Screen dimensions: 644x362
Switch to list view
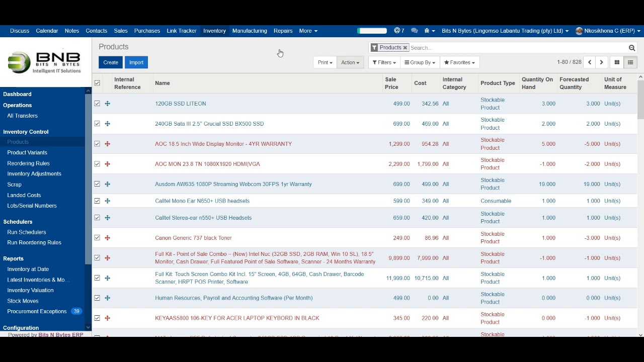click(630, 62)
